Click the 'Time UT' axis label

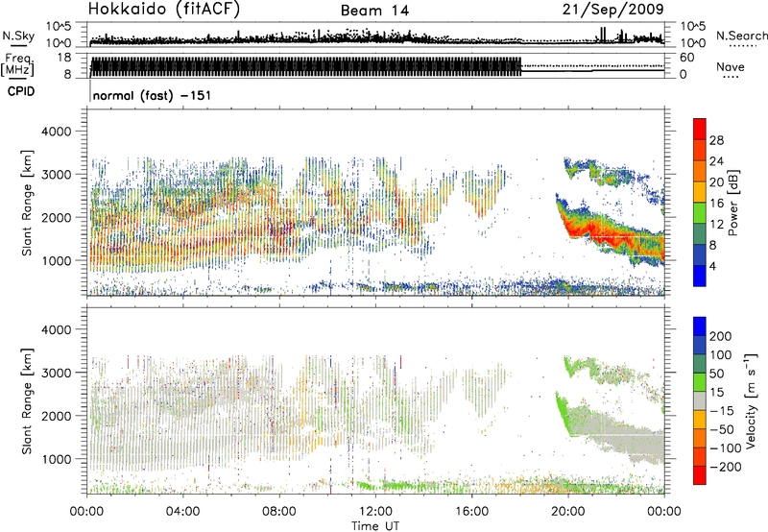click(x=375, y=526)
